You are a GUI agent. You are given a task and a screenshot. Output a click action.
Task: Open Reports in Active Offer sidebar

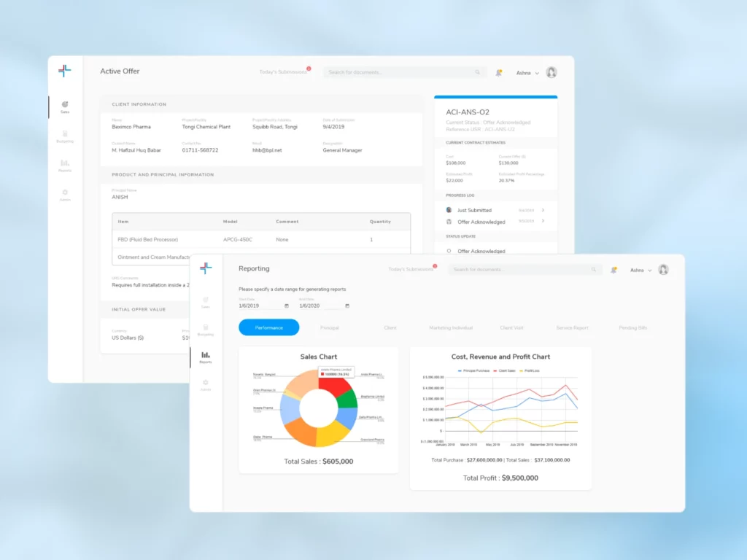[x=65, y=166]
